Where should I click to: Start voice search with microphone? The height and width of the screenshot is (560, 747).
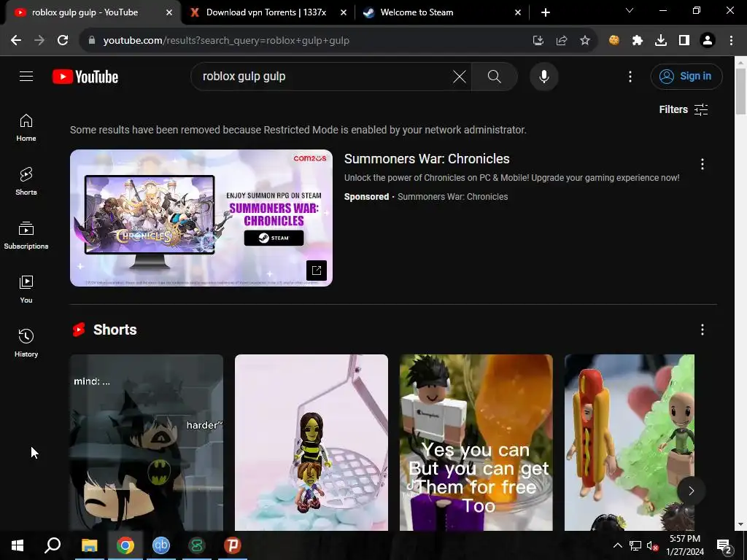coord(543,76)
